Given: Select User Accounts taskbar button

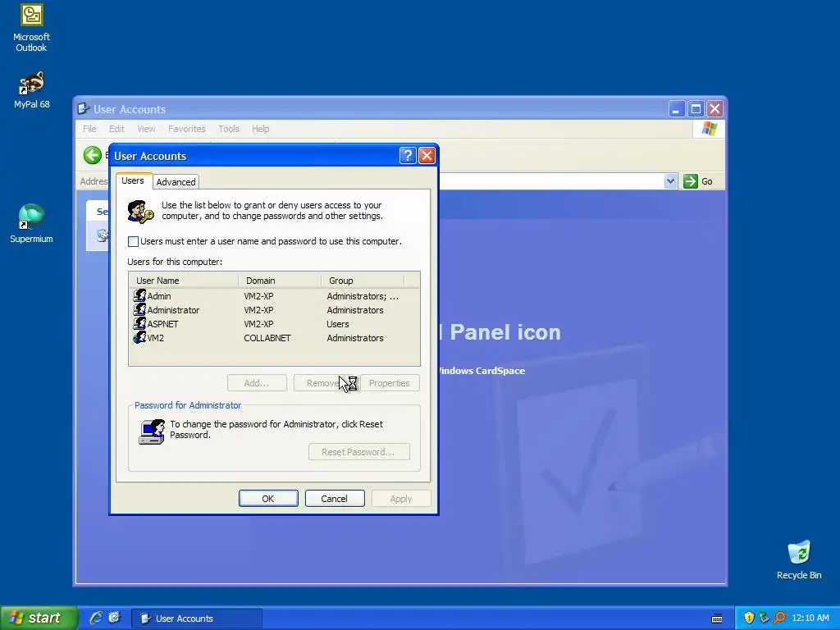Looking at the screenshot, I should tap(197, 619).
